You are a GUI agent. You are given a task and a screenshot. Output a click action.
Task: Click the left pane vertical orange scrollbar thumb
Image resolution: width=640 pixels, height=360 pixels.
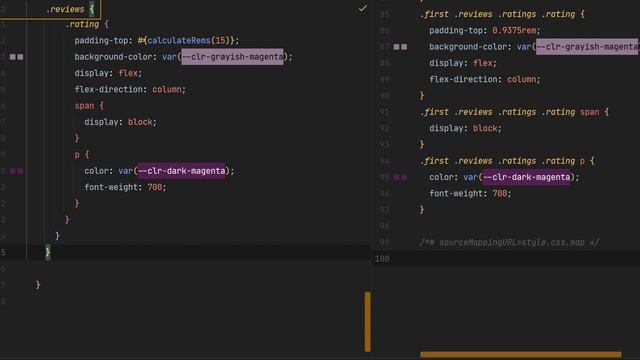[x=368, y=321]
